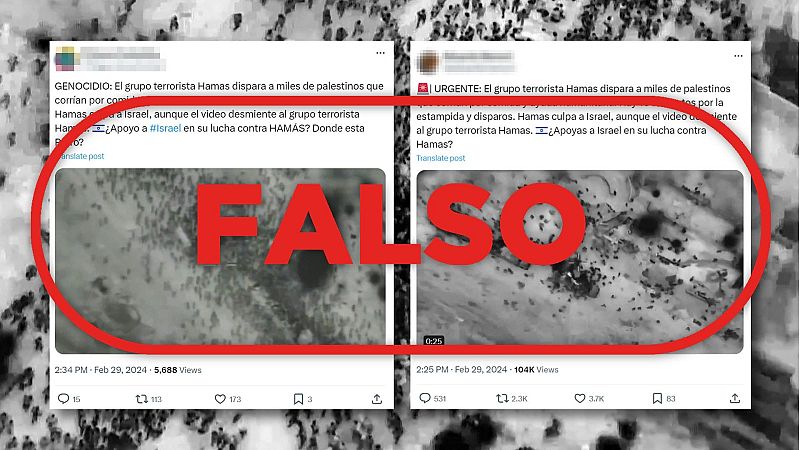Open the right post's author avatar
This screenshot has width=800, height=450.
pyautogui.click(x=428, y=62)
